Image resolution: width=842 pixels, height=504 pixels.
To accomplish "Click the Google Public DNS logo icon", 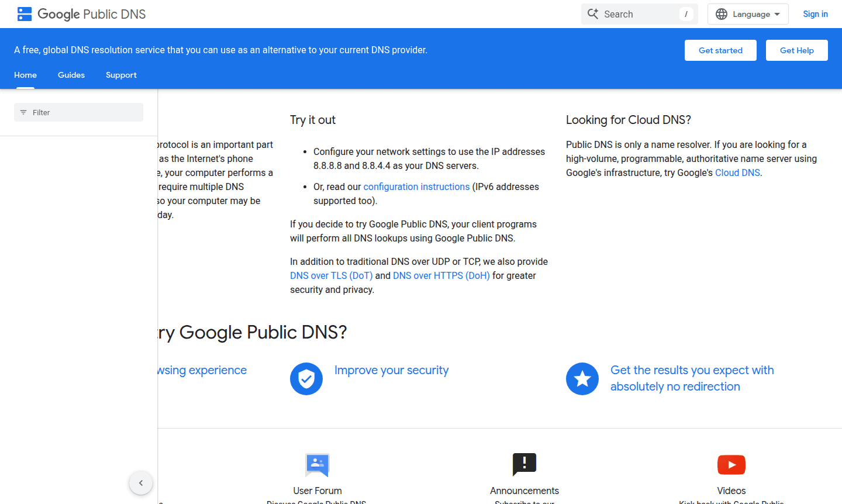I will tap(25, 13).
